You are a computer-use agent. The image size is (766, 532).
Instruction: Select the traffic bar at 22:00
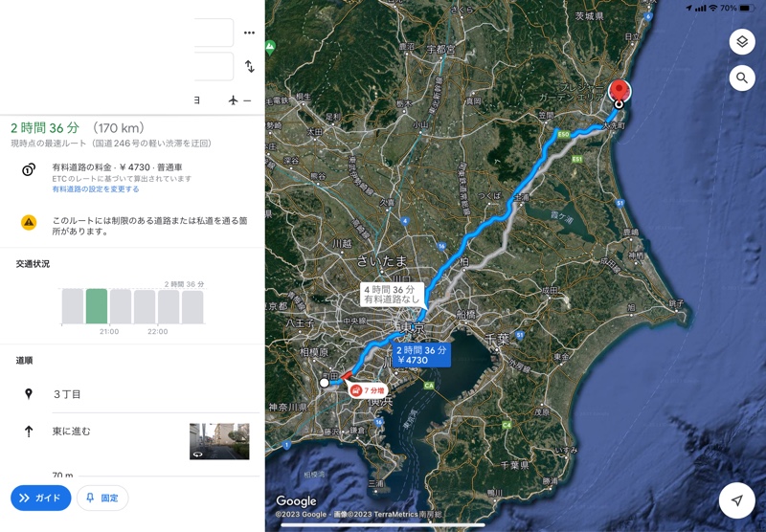[x=145, y=306]
